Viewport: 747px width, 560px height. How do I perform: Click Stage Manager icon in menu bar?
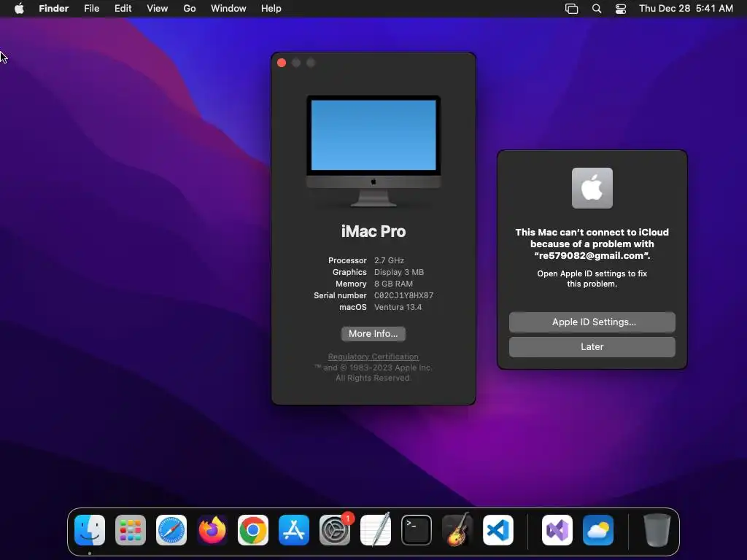(x=572, y=9)
